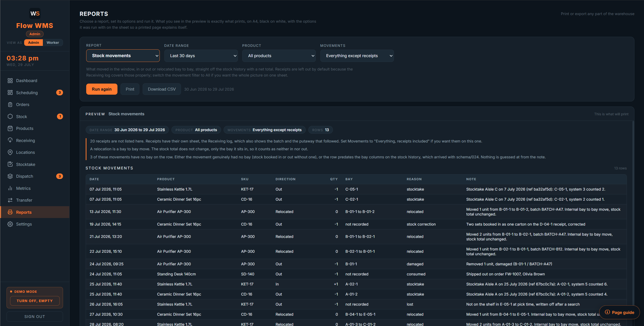Viewport: 644px width, 326px height.
Task: Open the Product filter dropdown
Action: [x=279, y=56]
